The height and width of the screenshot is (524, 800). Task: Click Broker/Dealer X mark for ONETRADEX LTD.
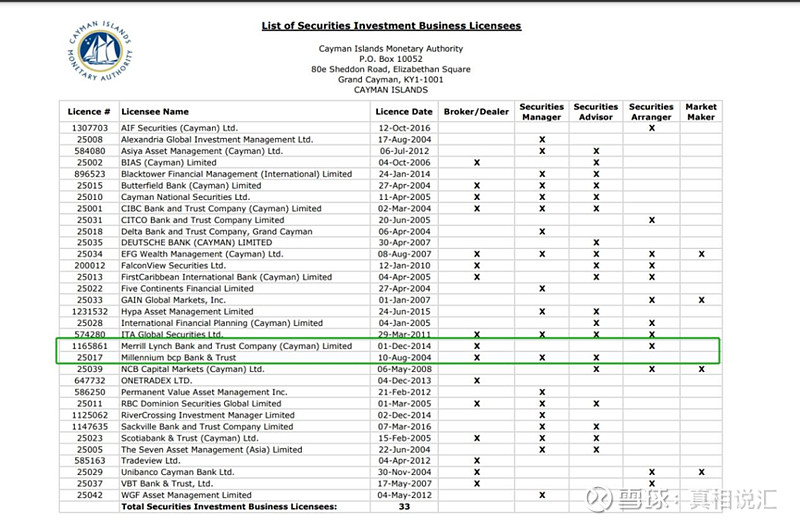[477, 381]
